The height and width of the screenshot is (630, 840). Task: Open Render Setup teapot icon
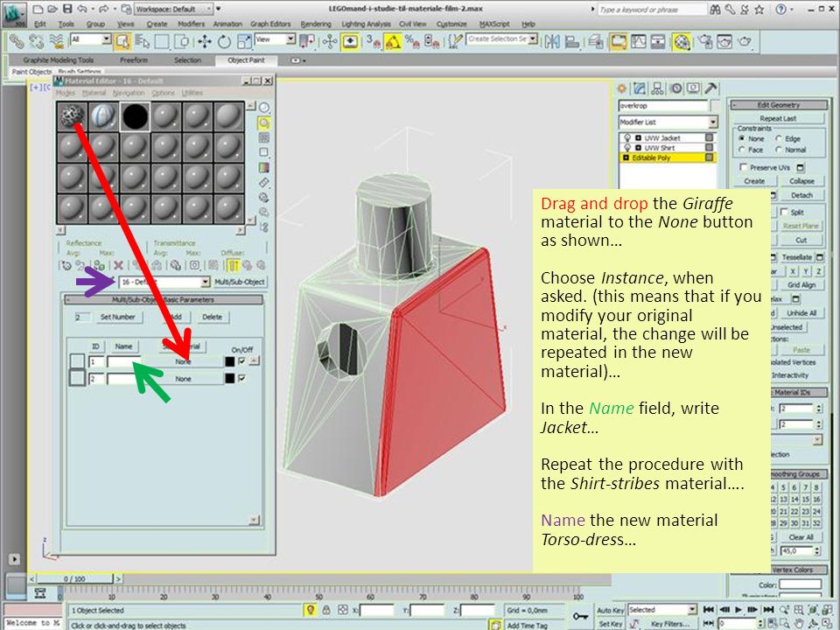pos(705,41)
